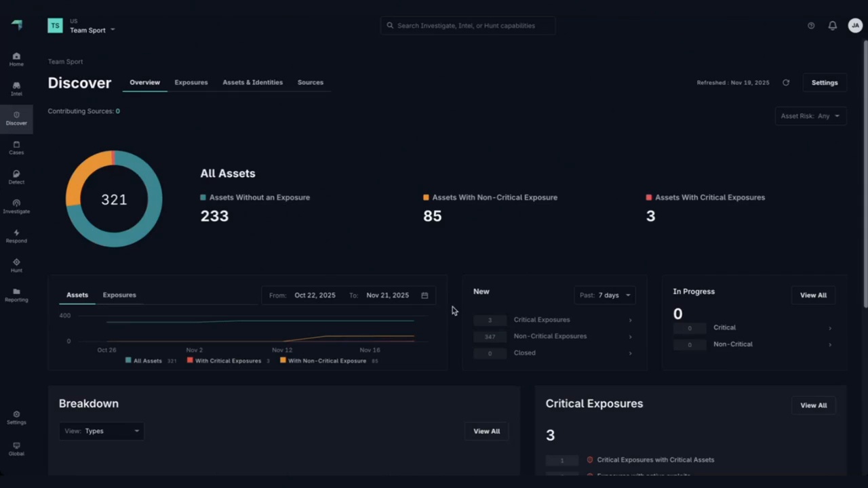This screenshot has width=868, height=488.
Task: Switch to the Exposures tab in Discover header
Action: coord(191,83)
